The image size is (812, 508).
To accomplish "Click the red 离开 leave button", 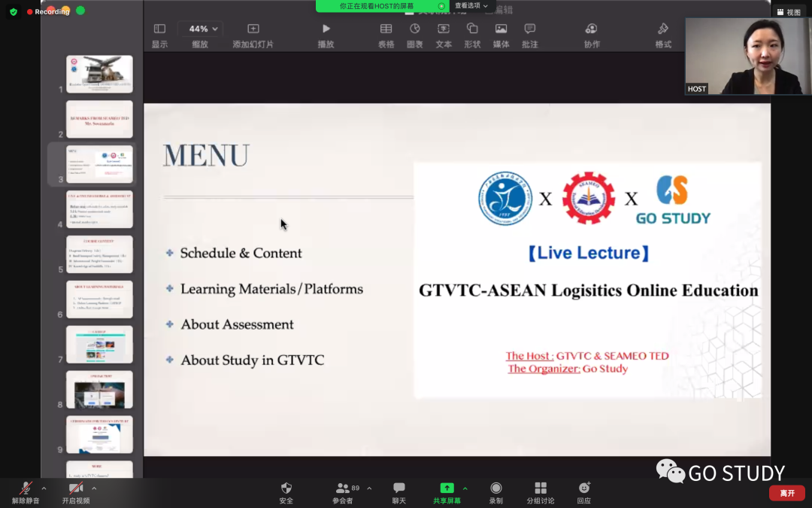I will click(x=786, y=493).
